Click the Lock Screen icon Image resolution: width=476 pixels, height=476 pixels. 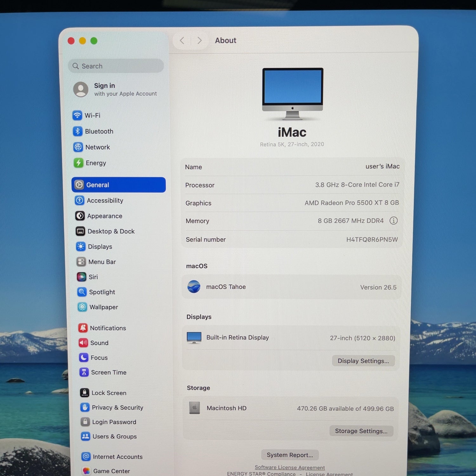coord(84,393)
